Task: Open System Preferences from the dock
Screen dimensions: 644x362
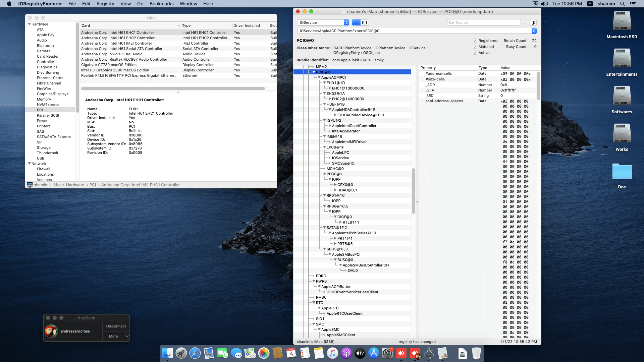Action: pyautogui.click(x=387, y=353)
